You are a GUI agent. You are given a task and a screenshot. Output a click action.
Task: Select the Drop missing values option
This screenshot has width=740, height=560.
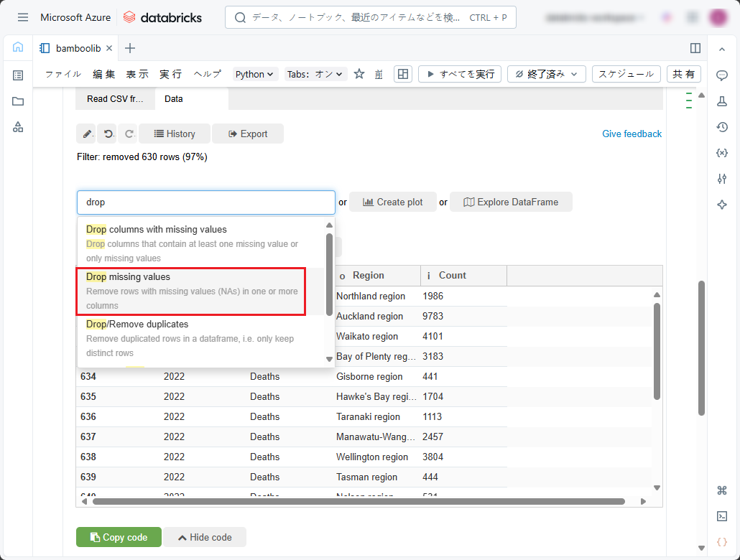(x=192, y=291)
